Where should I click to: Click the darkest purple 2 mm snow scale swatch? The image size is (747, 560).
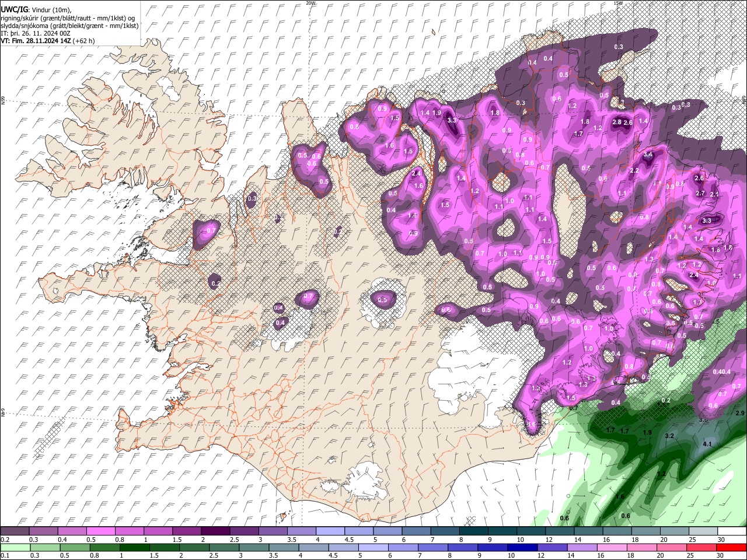(215, 531)
